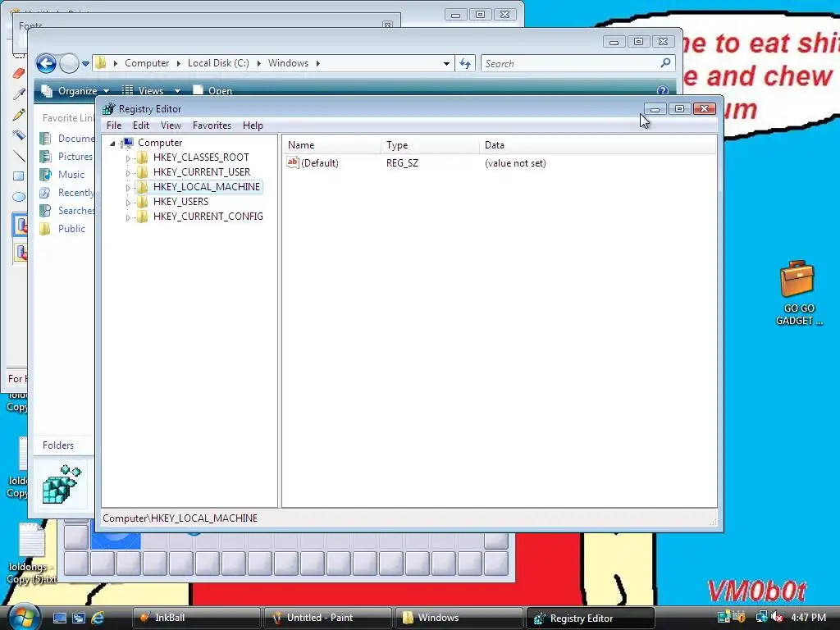Viewport: 840px width, 630px height.
Task: Click the Forward button in Explorer
Action: (69, 63)
